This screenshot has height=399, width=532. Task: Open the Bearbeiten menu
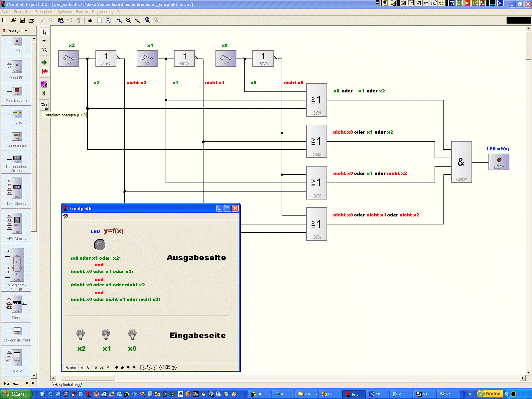click(x=23, y=12)
